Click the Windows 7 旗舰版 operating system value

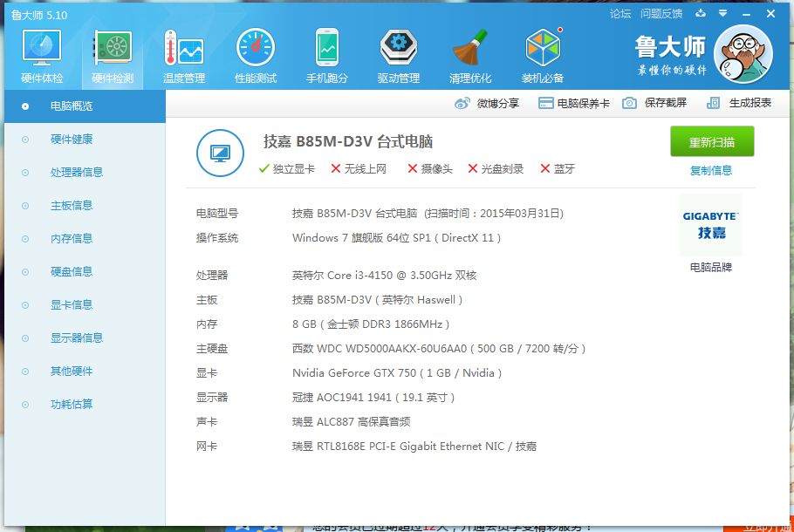pos(396,238)
